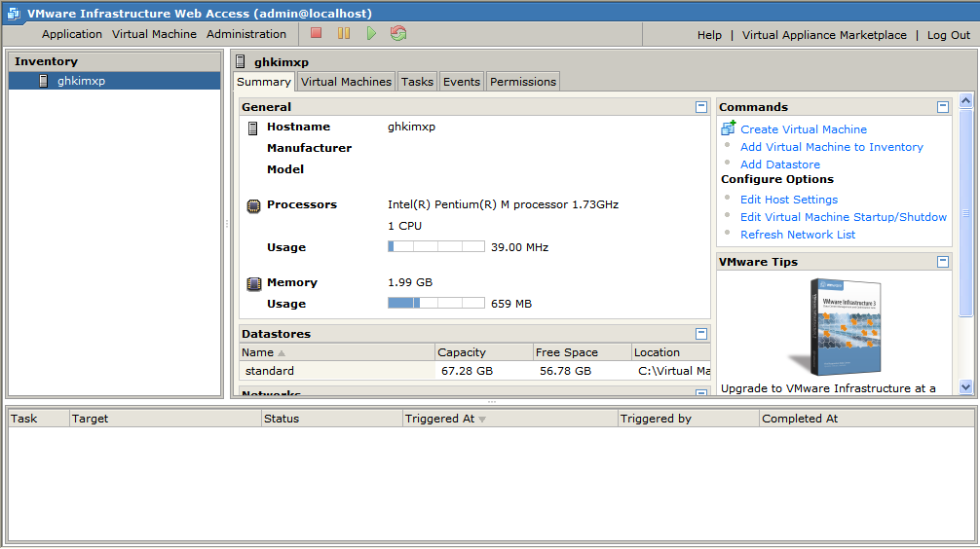Click Add Virtual Machine to Inventory
The image size is (980, 549).
(832, 147)
